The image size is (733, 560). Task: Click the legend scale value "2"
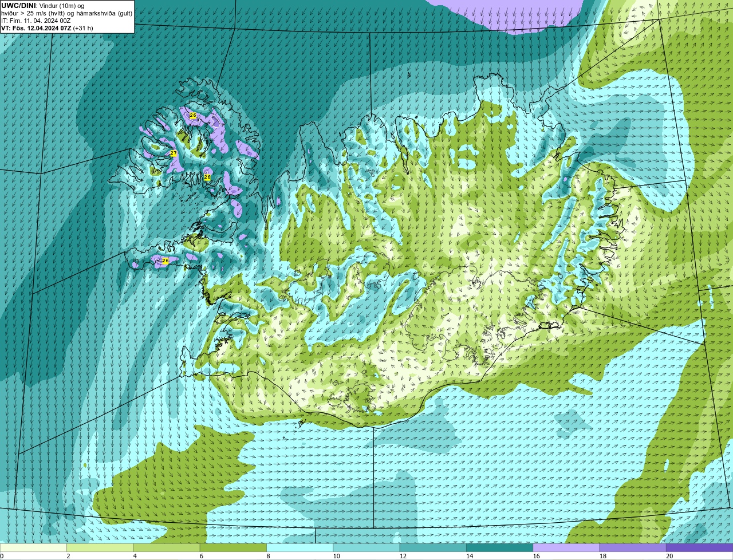68,556
